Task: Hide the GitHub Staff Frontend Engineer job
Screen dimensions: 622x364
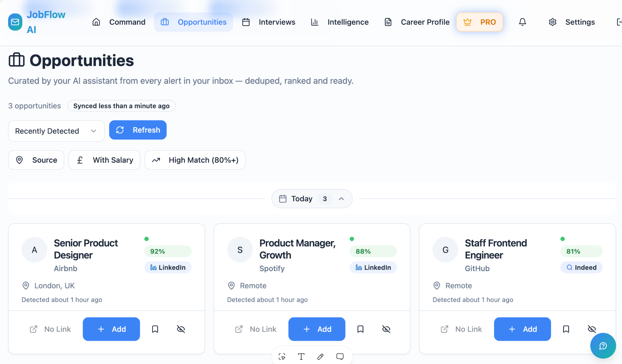Action: (x=592, y=329)
